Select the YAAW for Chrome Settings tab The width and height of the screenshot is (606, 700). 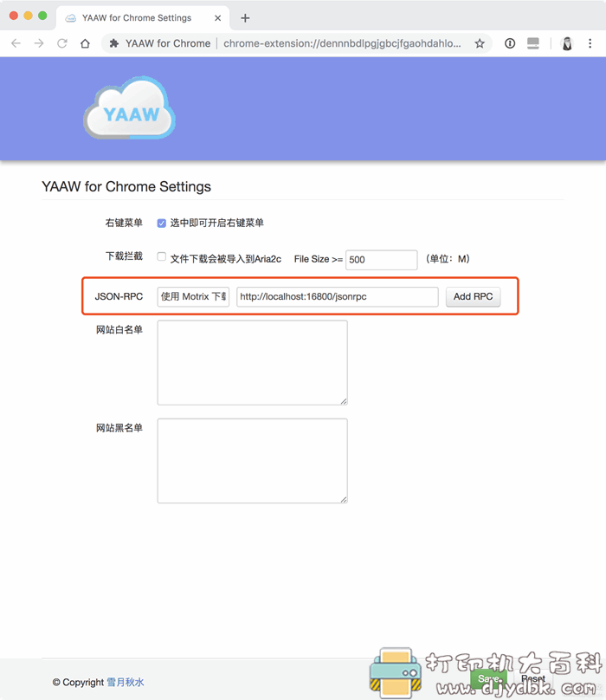coord(143,18)
